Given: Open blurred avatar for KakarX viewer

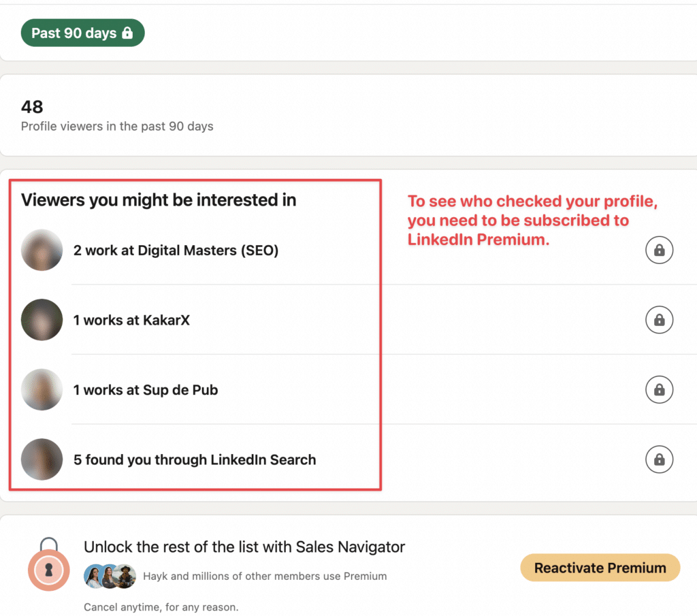Looking at the screenshot, I should pos(42,319).
